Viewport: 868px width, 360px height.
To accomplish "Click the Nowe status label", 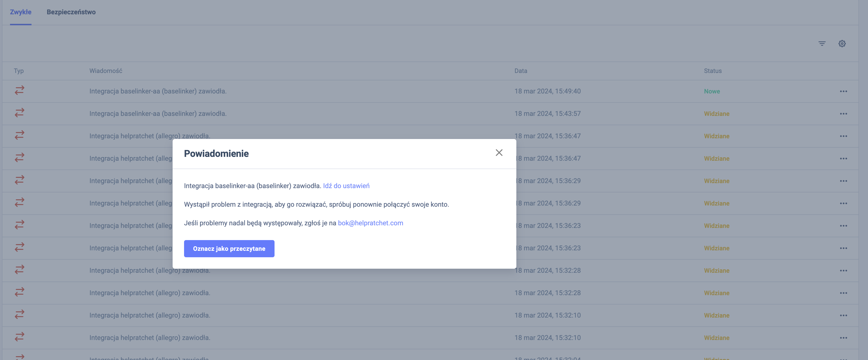I will coord(712,92).
